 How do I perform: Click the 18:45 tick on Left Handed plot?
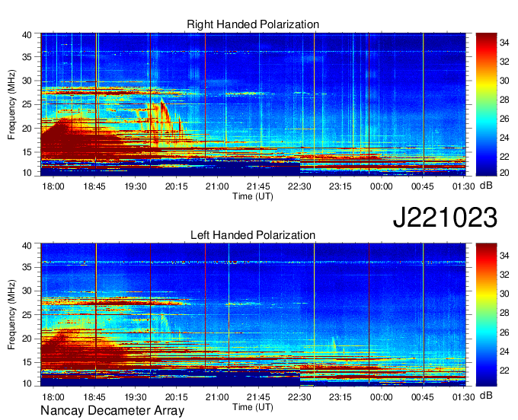tap(94, 397)
